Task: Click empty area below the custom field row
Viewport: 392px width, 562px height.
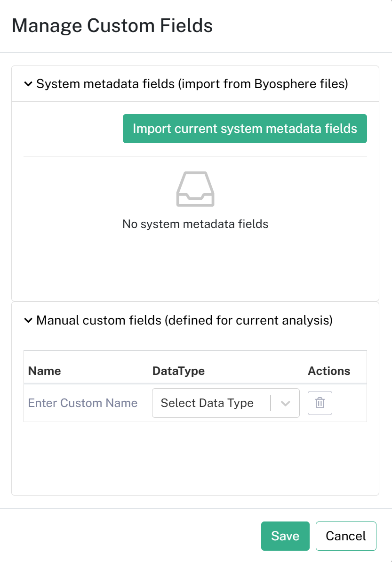Action: click(195, 458)
